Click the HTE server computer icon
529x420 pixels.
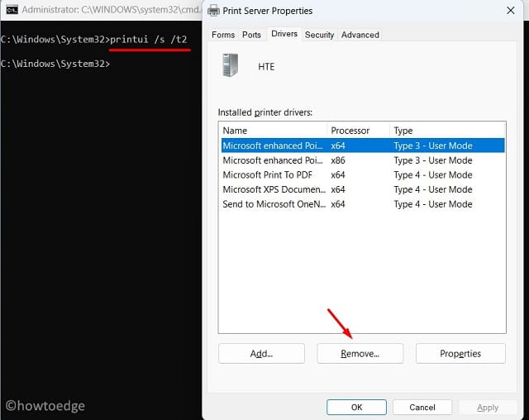coord(229,66)
